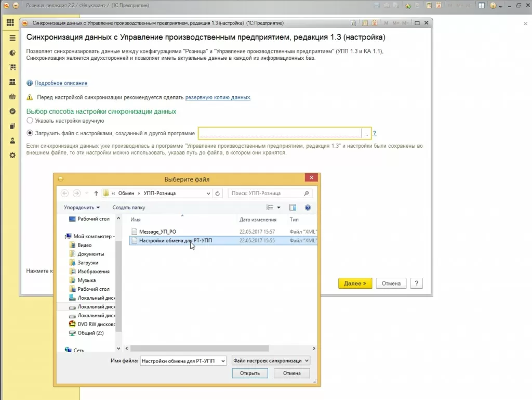Screen dimensions: 532x400
Task: Select the file 'Настройки обмена для РТ-УПП'
Action: [x=223, y=240]
